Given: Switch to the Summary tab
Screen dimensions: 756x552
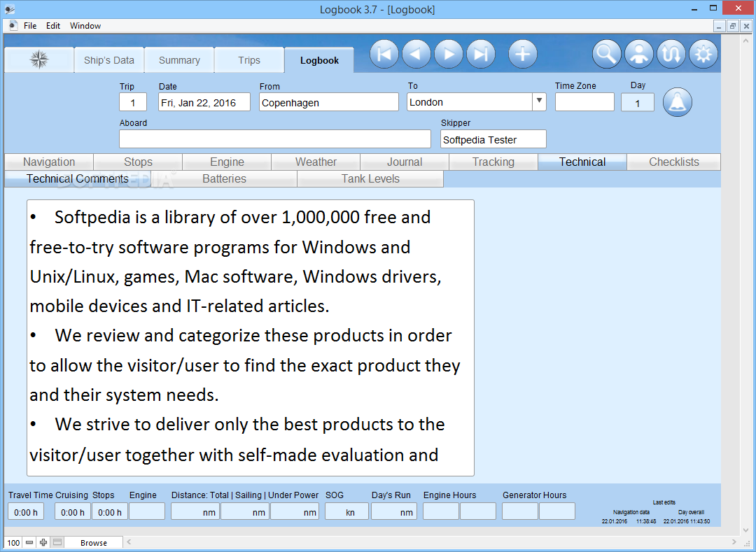Looking at the screenshot, I should pos(179,59).
